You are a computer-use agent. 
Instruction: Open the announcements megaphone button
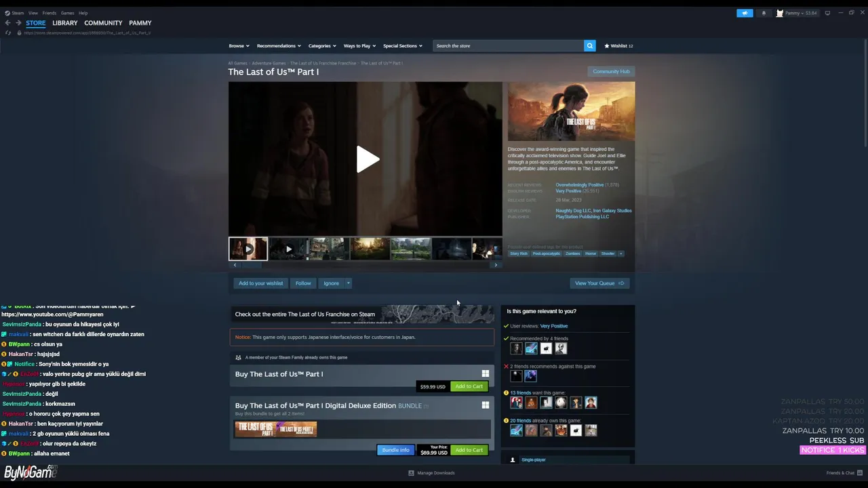(745, 13)
